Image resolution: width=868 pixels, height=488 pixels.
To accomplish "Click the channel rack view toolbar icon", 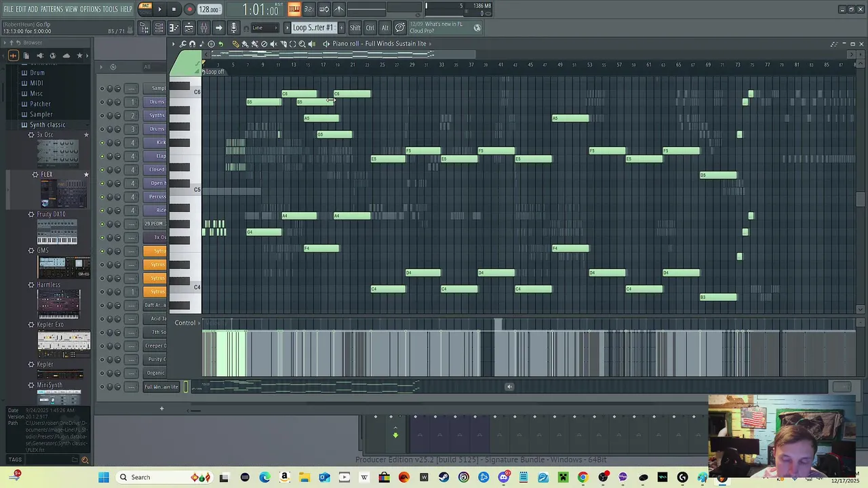I will click(x=159, y=28).
